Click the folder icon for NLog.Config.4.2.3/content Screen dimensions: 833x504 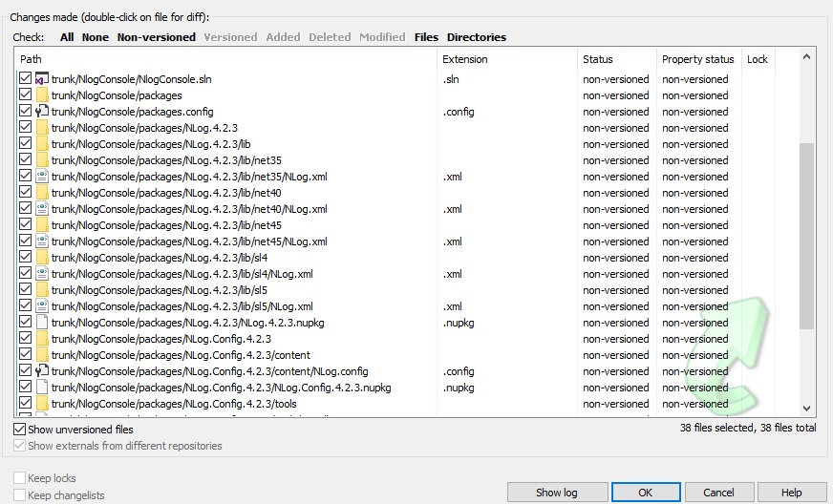tap(42, 355)
